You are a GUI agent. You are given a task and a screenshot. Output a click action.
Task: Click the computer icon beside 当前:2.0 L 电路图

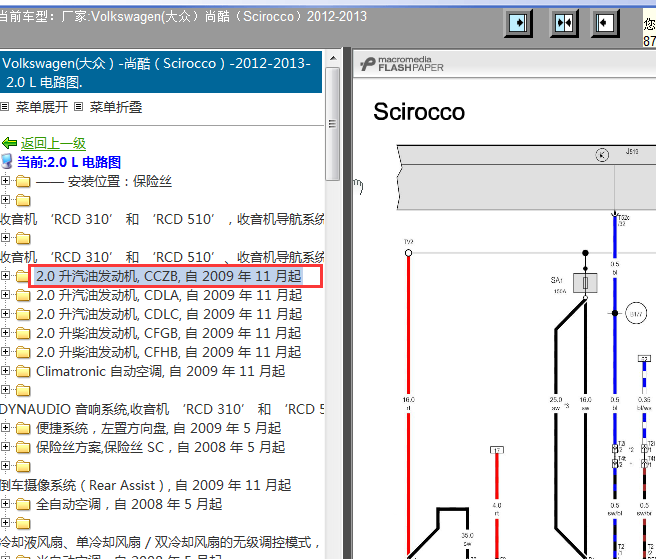(x=7, y=162)
